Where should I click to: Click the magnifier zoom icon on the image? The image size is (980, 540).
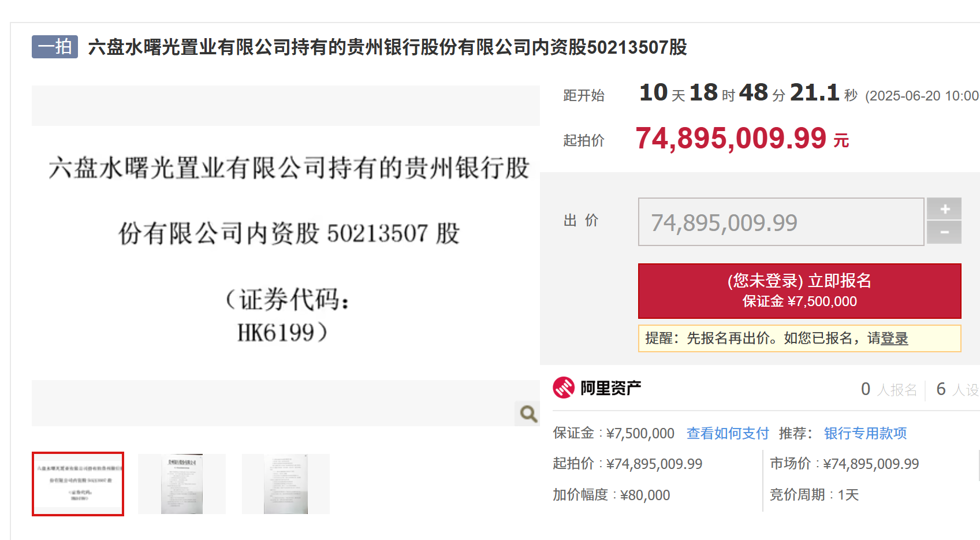527,413
